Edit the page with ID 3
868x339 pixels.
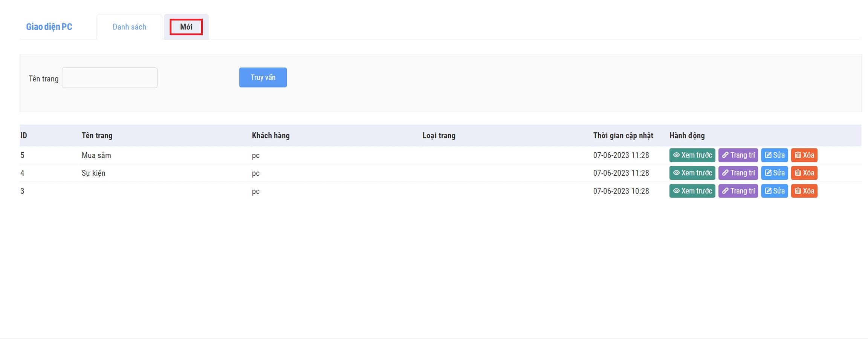774,191
